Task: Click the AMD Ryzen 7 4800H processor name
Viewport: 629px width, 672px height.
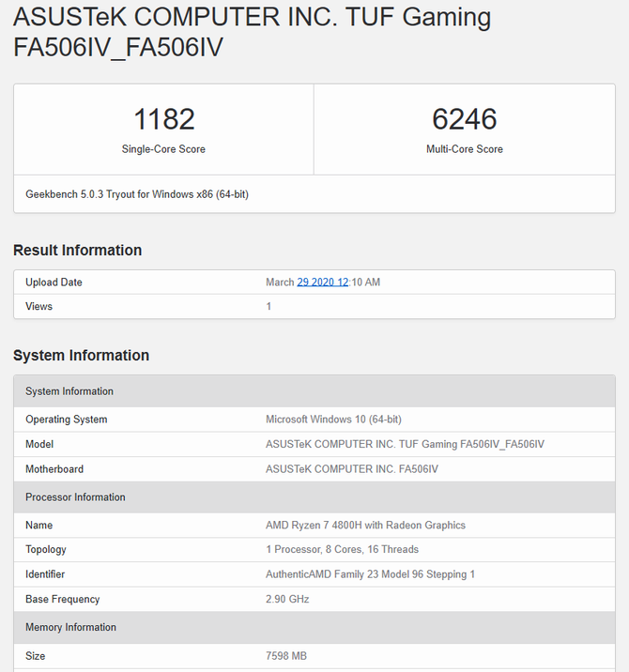Action: (365, 526)
